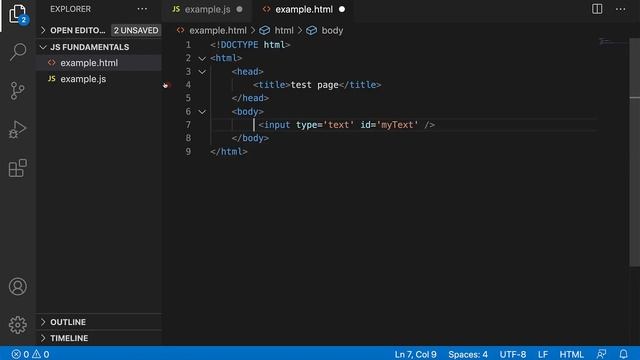
Task: Click the html symbol icon in breadcrumbs
Action: click(264, 31)
